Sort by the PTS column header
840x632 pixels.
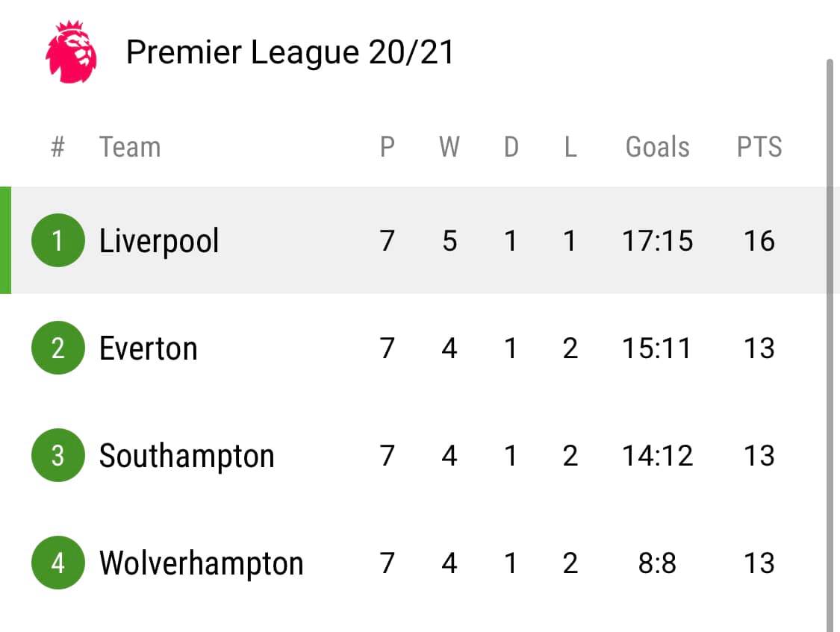click(x=759, y=147)
